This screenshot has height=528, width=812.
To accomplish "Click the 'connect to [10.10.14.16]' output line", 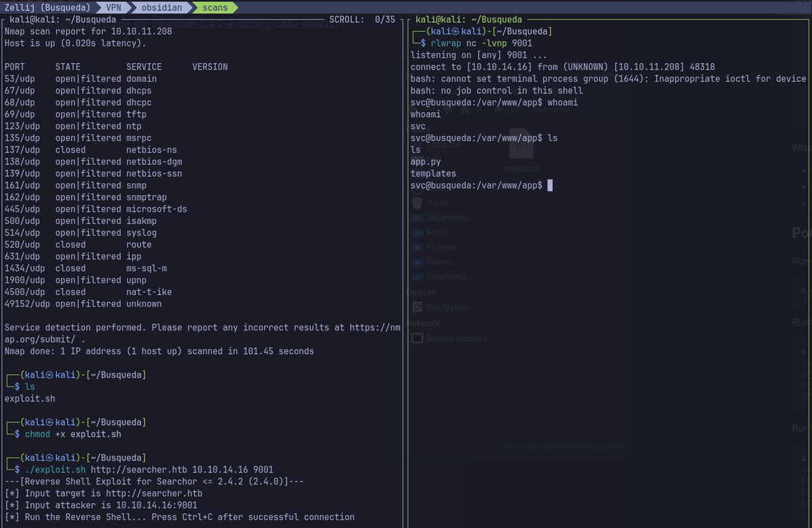I will (x=562, y=67).
